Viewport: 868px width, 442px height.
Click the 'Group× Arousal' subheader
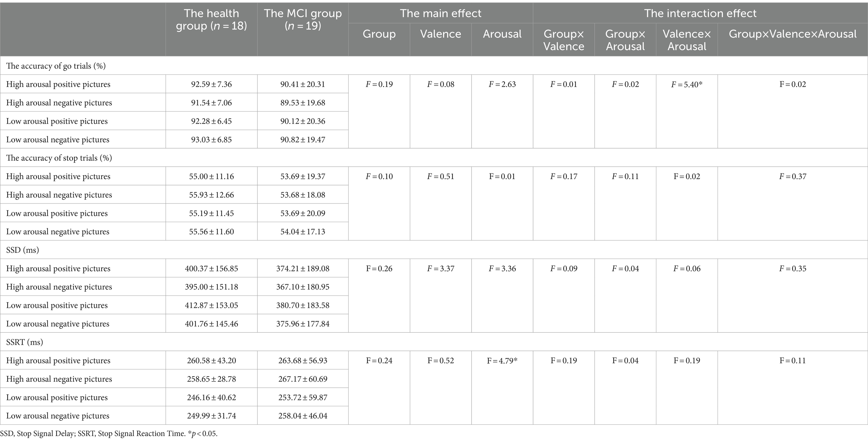(625, 40)
